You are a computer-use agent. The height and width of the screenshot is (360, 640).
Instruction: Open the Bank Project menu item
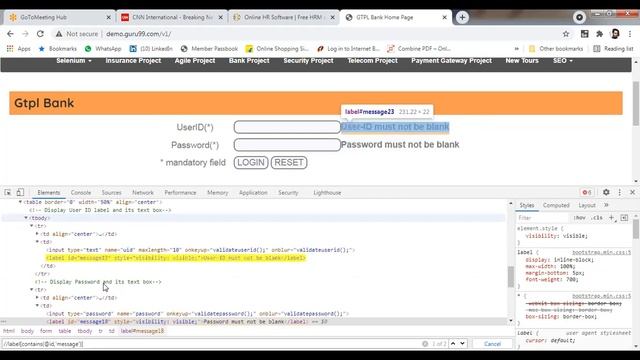pos(249,61)
